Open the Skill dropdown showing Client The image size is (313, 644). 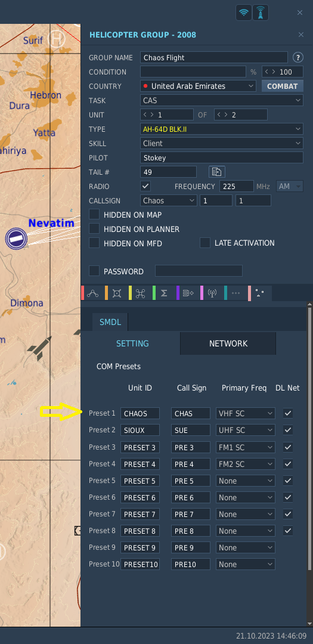222,143
